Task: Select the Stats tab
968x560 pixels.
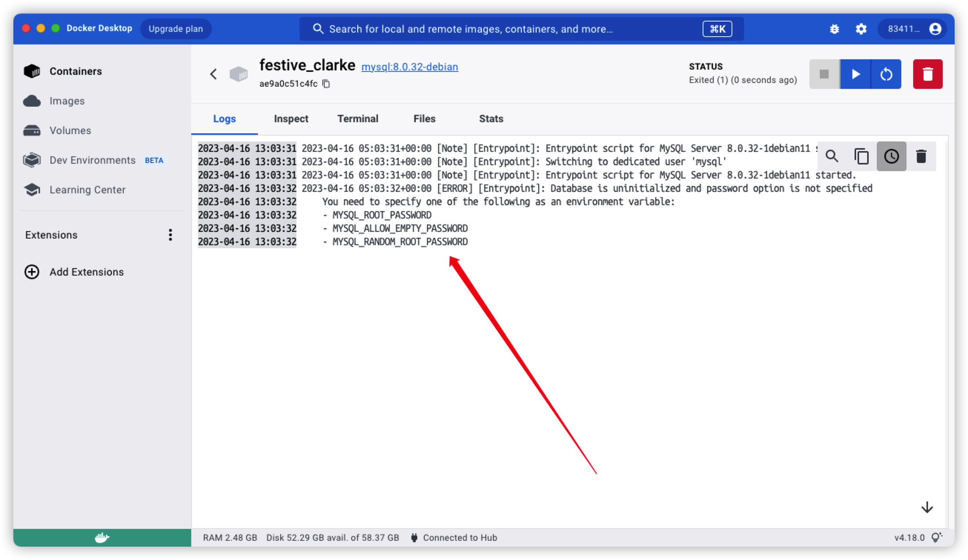Action: [490, 118]
